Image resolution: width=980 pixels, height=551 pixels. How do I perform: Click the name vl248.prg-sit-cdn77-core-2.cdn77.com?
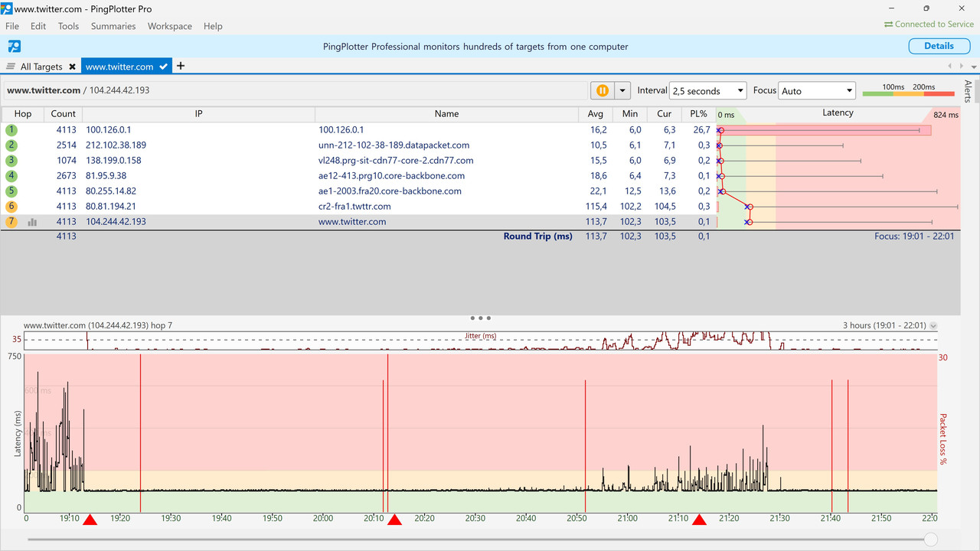(x=396, y=161)
